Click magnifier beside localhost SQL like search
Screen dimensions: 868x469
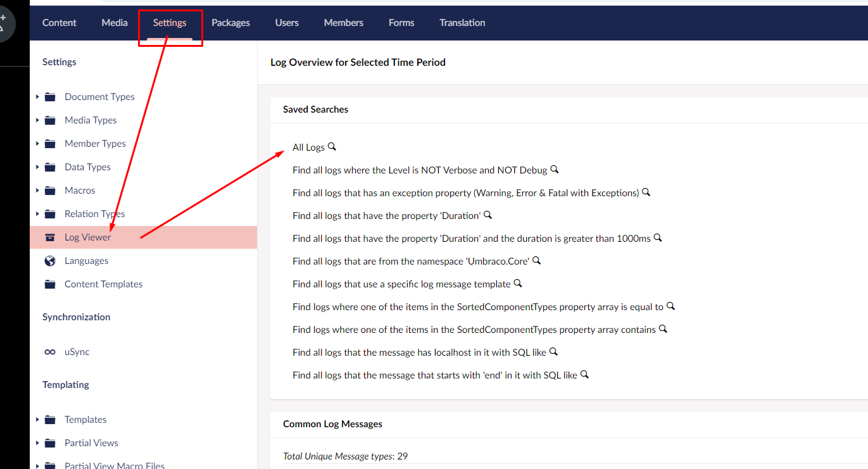pos(553,352)
